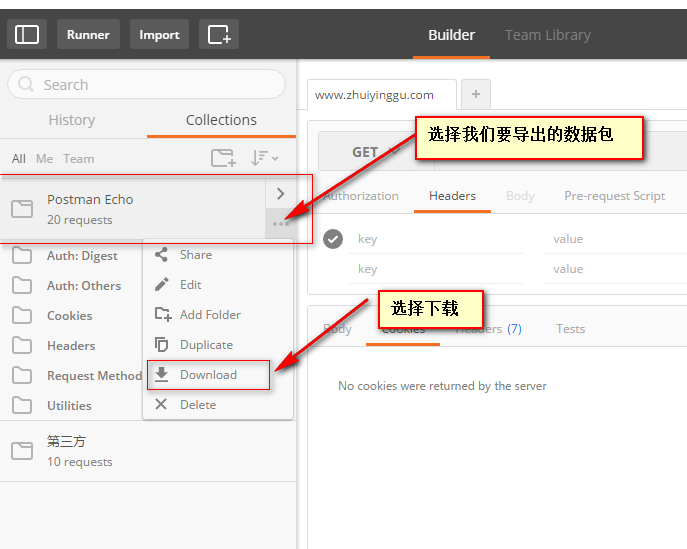Add a new request tab
This screenshot has width=687, height=549.
click(476, 94)
